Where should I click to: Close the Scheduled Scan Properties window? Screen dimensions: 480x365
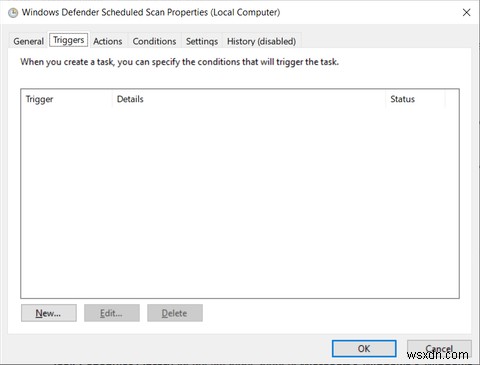(466, 13)
